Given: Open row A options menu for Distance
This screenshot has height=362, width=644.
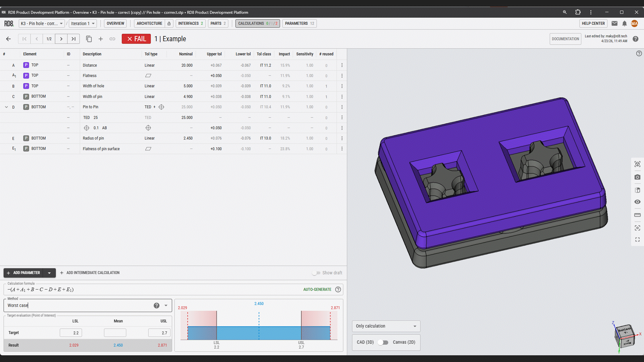Looking at the screenshot, I should coord(342,65).
